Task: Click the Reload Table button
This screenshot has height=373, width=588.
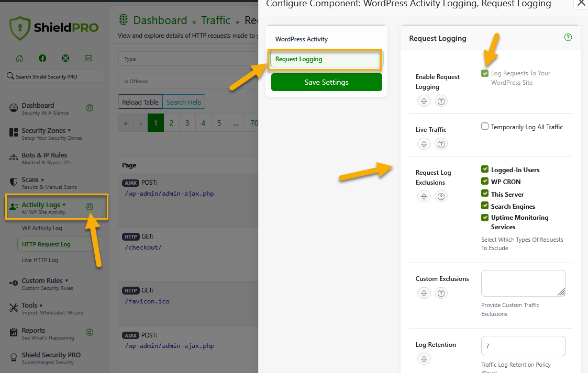Action: click(140, 102)
